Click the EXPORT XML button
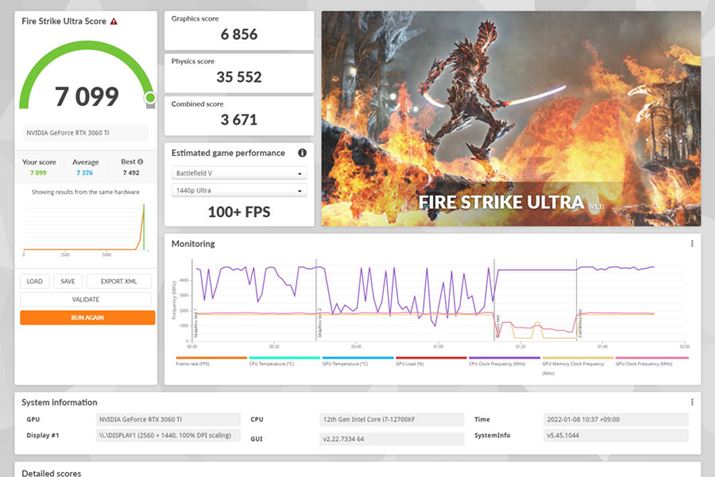This screenshot has width=715, height=477. click(119, 281)
